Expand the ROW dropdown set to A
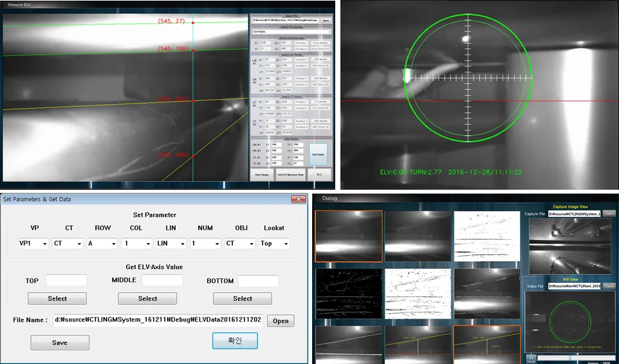The height and width of the screenshot is (364, 619). point(102,244)
